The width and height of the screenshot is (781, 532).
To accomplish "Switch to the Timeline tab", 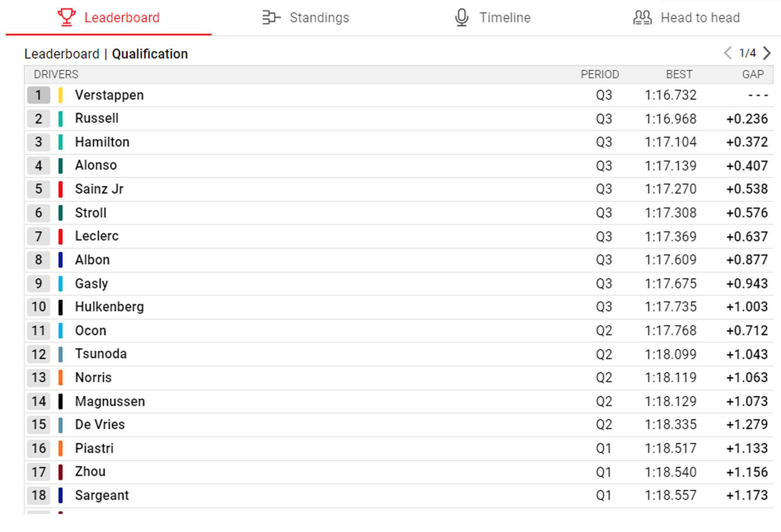I will 505,17.
